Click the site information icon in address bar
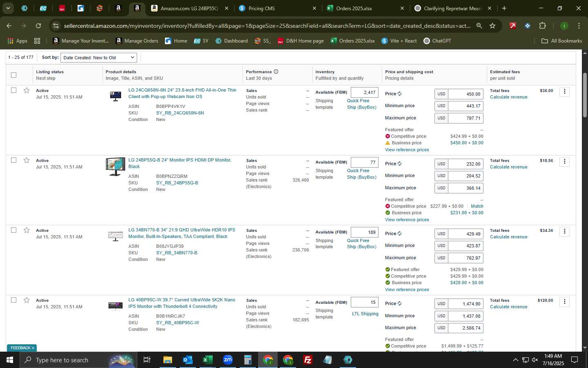Viewport: 588px width, 368px height. click(56, 26)
